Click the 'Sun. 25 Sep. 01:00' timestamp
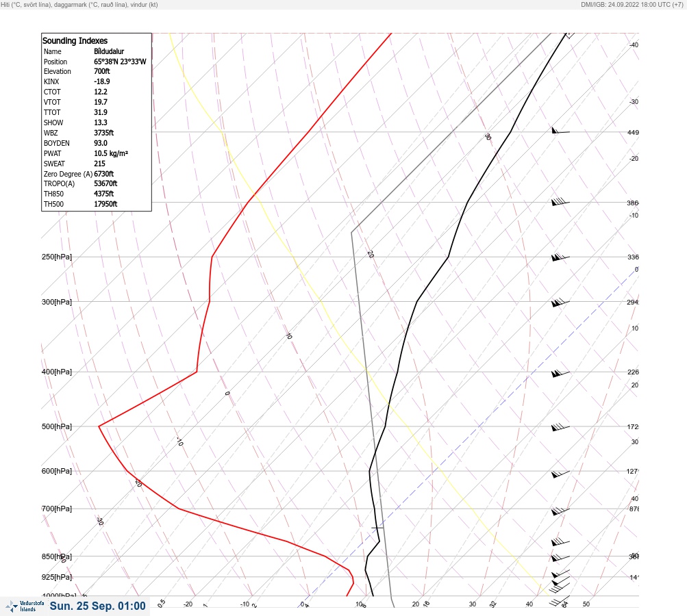Screen dimensions: 687x616 (97, 606)
